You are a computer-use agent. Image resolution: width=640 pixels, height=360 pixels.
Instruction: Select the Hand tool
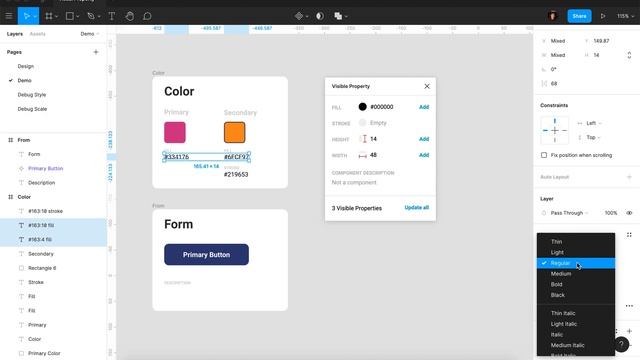coord(129,16)
